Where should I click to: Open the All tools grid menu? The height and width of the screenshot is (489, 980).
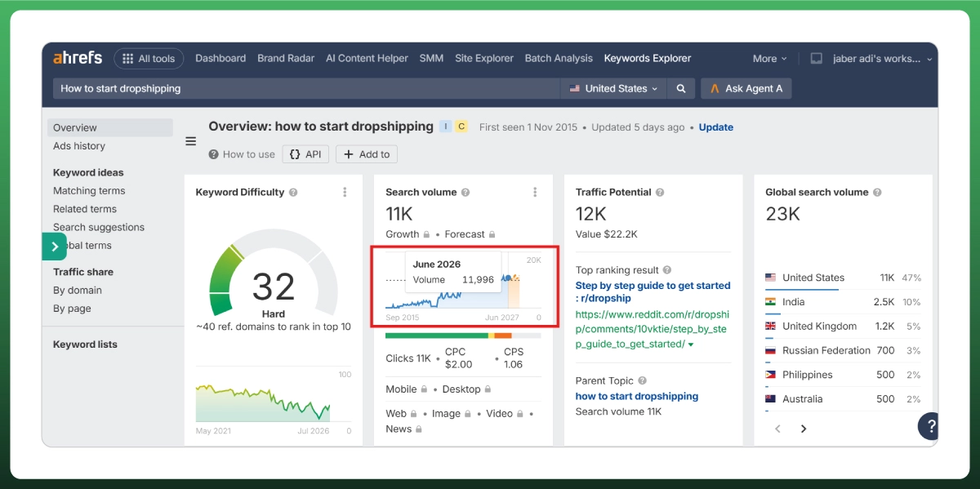[x=149, y=59]
